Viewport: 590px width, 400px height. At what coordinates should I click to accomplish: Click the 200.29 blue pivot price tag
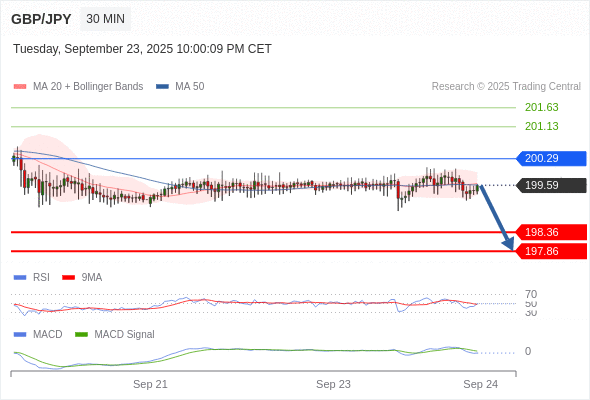point(551,158)
